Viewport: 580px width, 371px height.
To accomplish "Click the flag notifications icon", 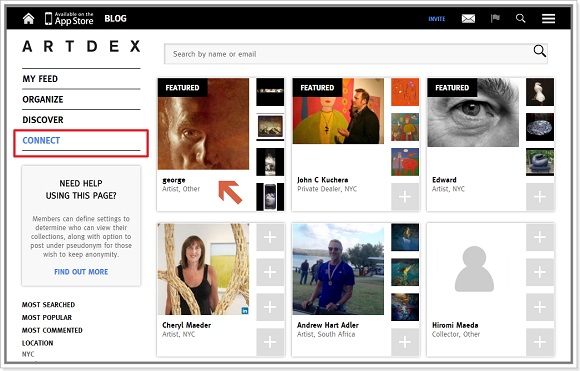I will coord(495,18).
